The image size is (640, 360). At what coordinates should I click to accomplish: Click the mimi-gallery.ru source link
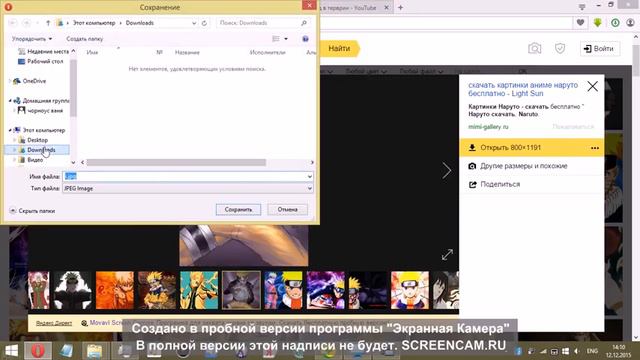[x=488, y=127]
